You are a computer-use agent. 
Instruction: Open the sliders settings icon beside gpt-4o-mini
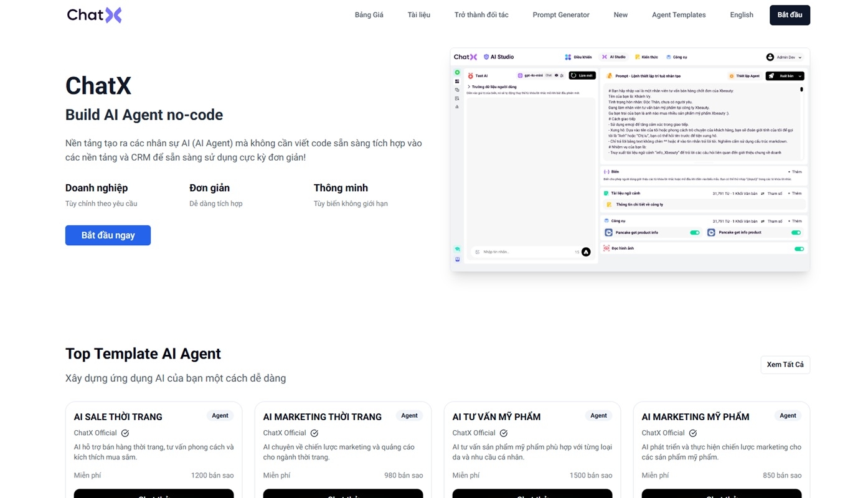tap(562, 75)
